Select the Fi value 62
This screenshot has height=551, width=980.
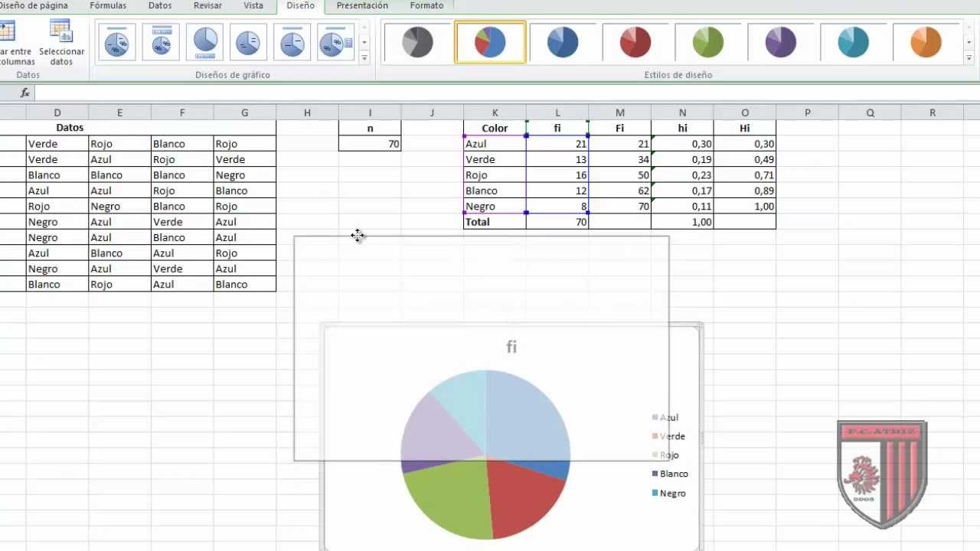[620, 191]
